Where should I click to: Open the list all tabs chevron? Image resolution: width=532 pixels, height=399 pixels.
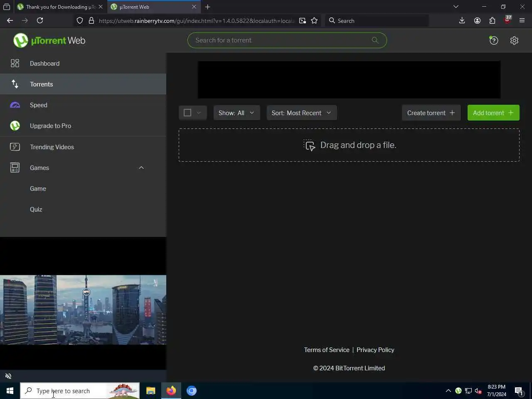click(x=456, y=7)
